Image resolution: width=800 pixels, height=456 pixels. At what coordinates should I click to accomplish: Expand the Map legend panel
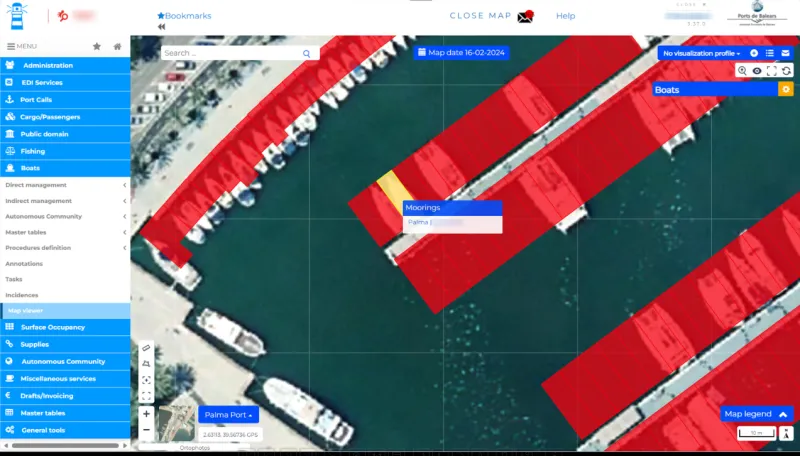(x=757, y=414)
